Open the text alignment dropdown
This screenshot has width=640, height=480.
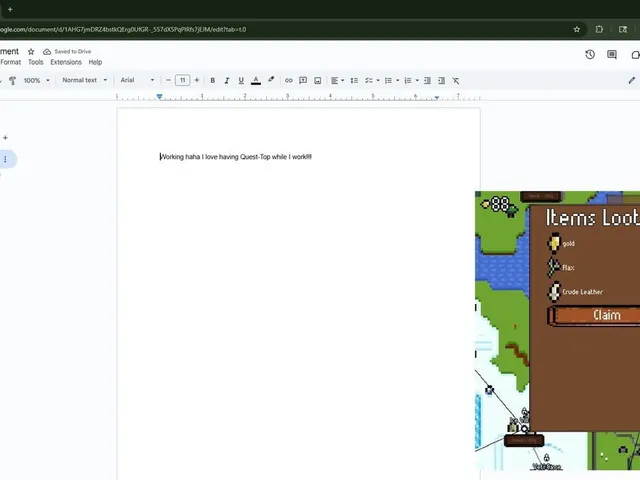point(337,80)
